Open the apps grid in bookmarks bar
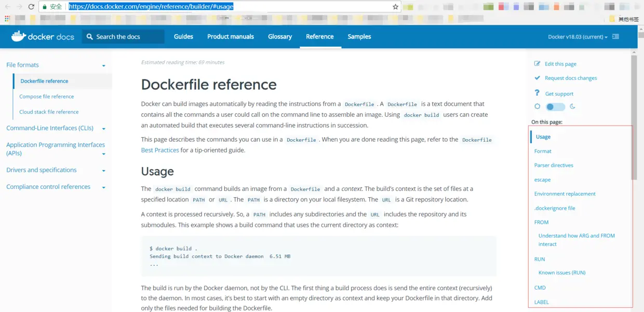Screen dimensions: 644x312 7,19
